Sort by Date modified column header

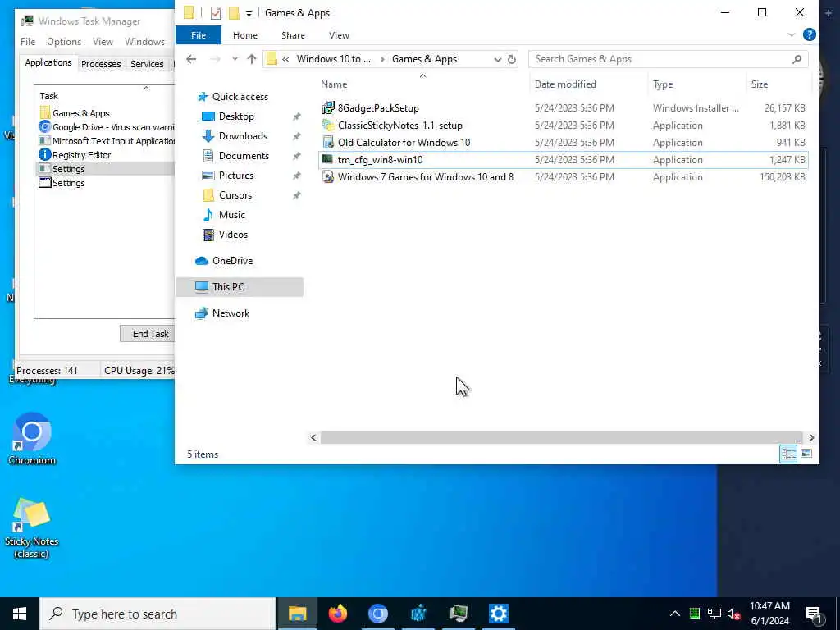pos(564,84)
